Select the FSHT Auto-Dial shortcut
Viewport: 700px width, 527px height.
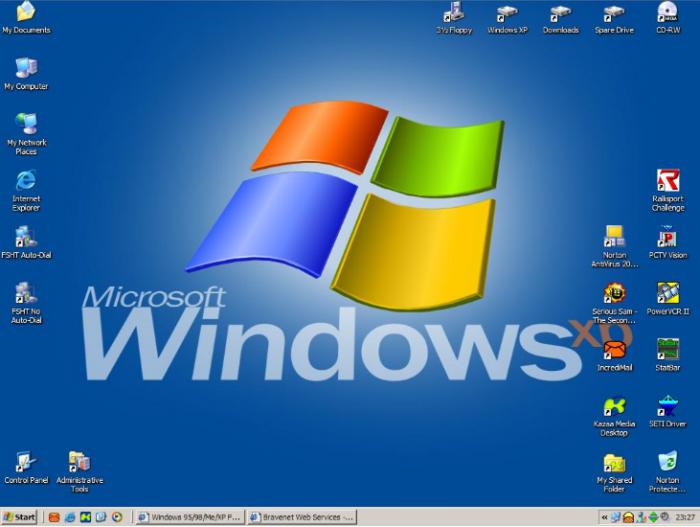coord(26,243)
